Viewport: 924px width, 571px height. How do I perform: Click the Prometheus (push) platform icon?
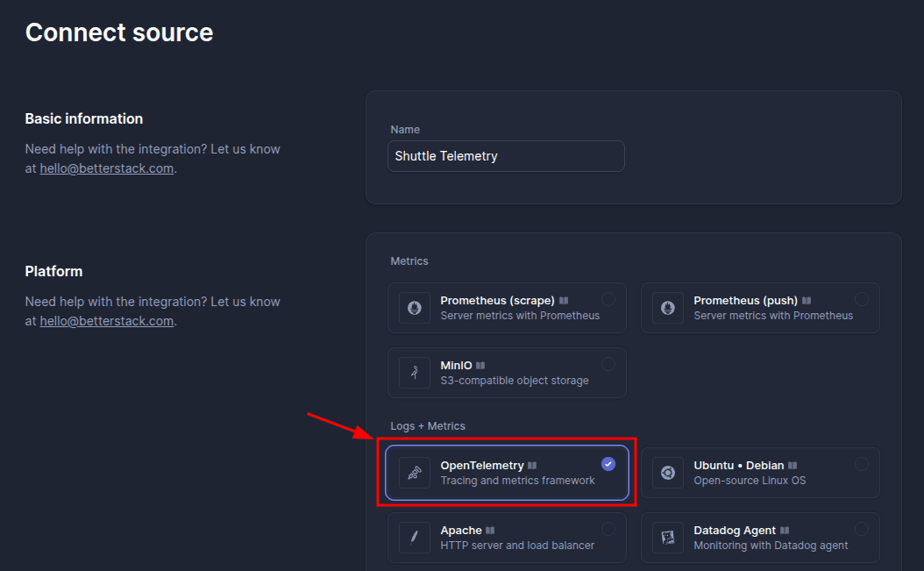coord(668,308)
